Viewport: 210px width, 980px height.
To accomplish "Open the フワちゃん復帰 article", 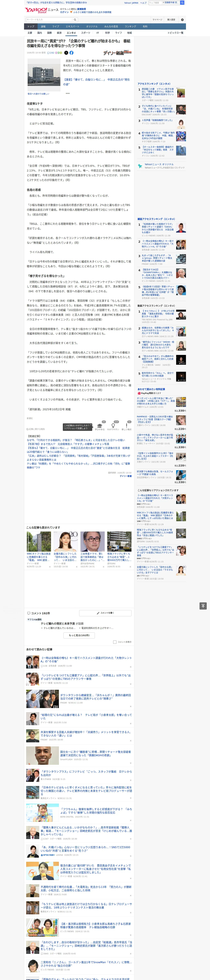I will [x=96, y=811].
